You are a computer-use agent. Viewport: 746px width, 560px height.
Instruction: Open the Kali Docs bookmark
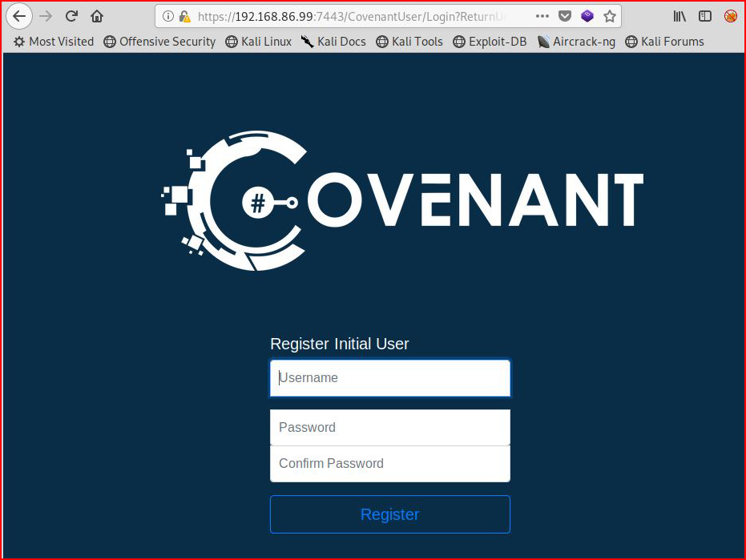point(333,42)
